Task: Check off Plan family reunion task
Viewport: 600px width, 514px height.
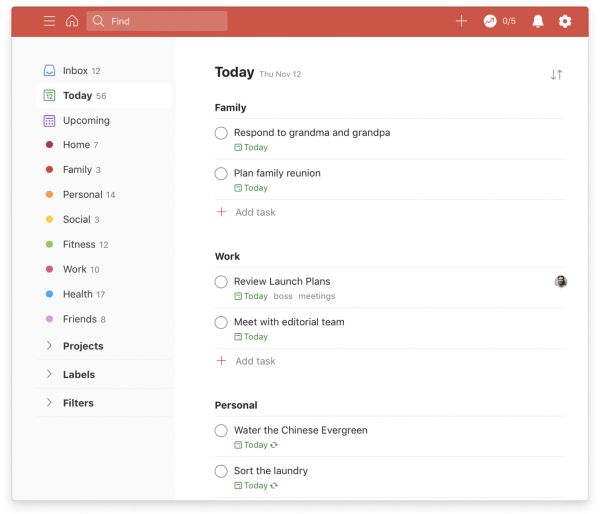Action: 221,174
